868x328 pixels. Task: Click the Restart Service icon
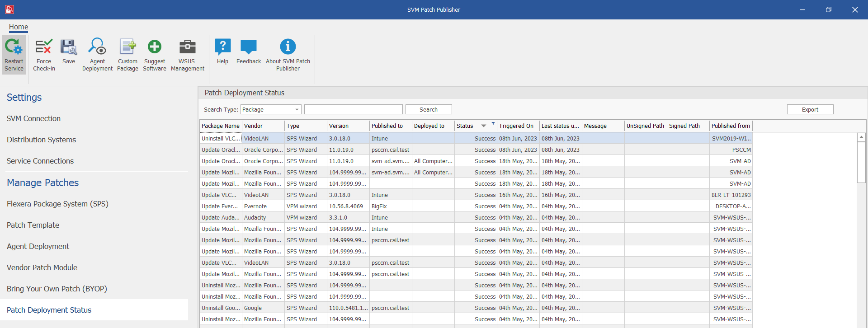click(x=14, y=47)
